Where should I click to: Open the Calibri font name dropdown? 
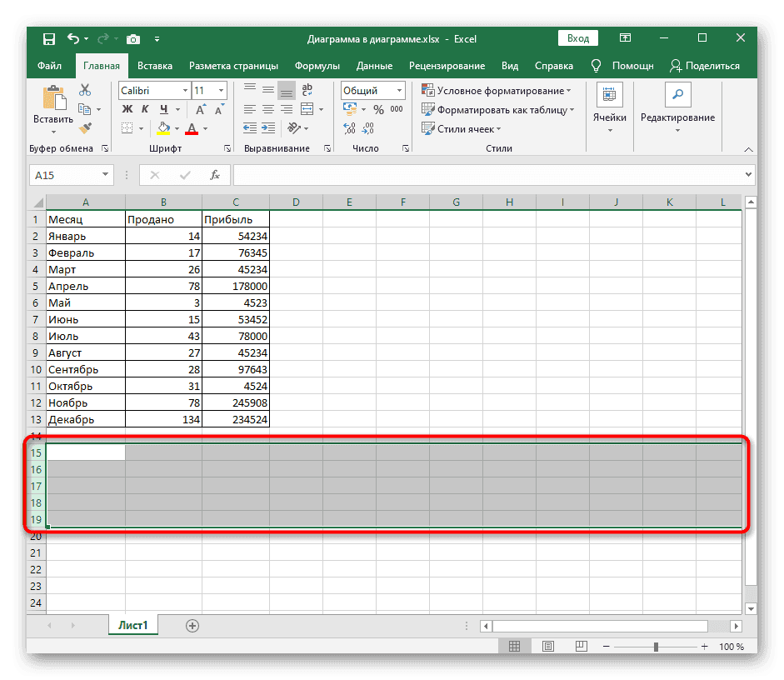click(184, 91)
